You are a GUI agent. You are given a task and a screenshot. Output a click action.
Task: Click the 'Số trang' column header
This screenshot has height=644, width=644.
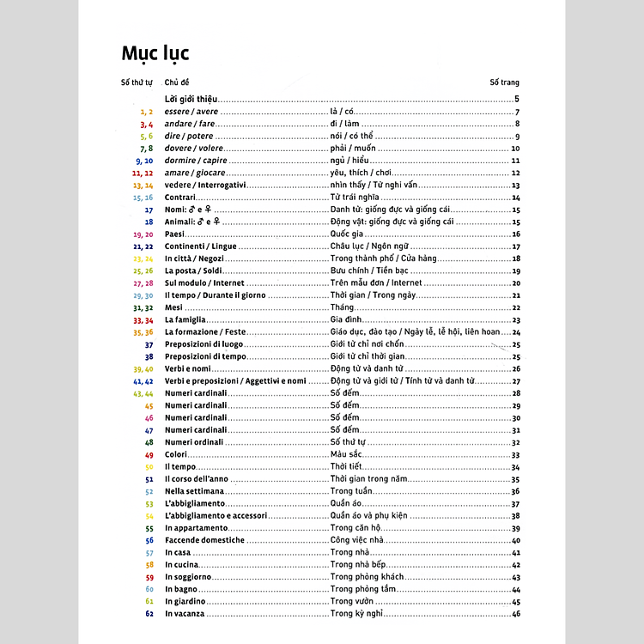click(x=504, y=82)
